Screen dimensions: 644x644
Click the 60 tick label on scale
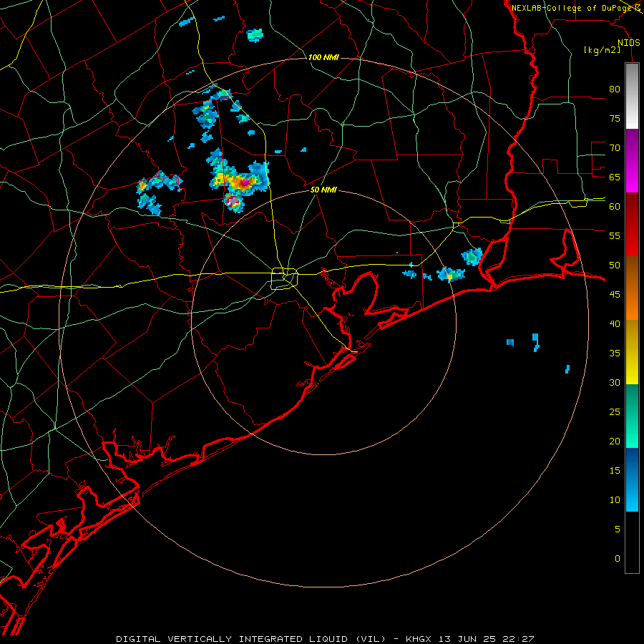point(615,207)
